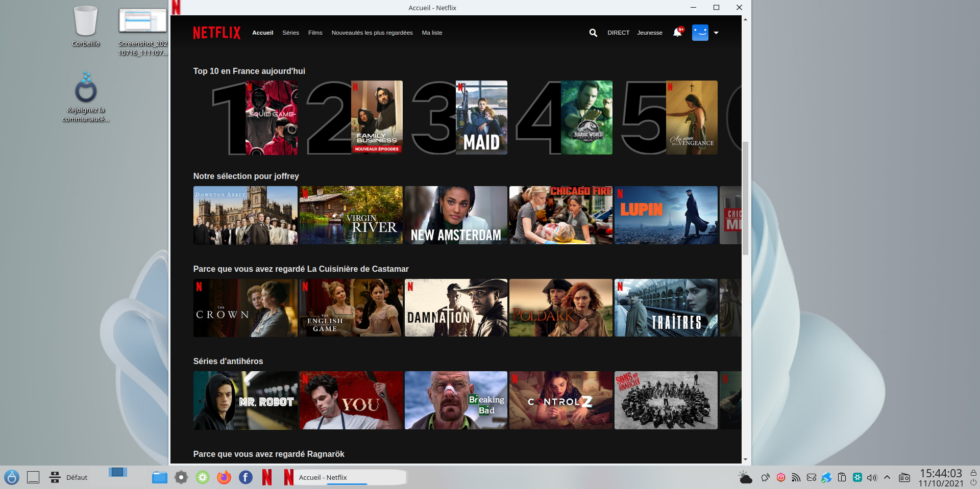Select the Virgin River thumbnail
The image size is (980, 489).
coord(351,215)
